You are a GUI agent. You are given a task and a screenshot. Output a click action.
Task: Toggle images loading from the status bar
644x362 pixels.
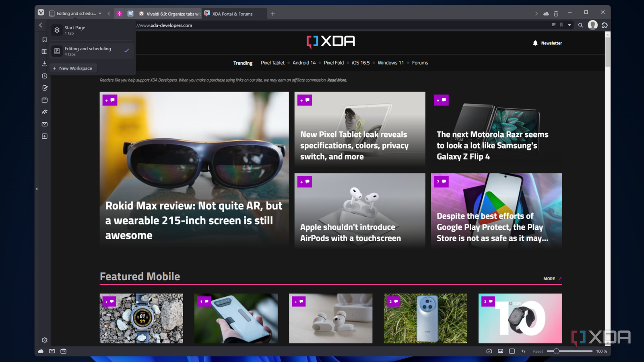(501, 351)
